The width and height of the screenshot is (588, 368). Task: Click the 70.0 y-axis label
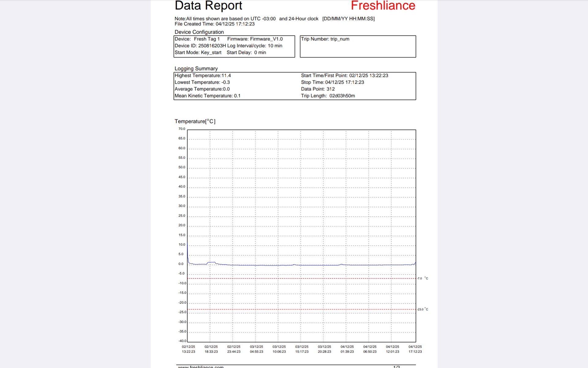tap(182, 129)
